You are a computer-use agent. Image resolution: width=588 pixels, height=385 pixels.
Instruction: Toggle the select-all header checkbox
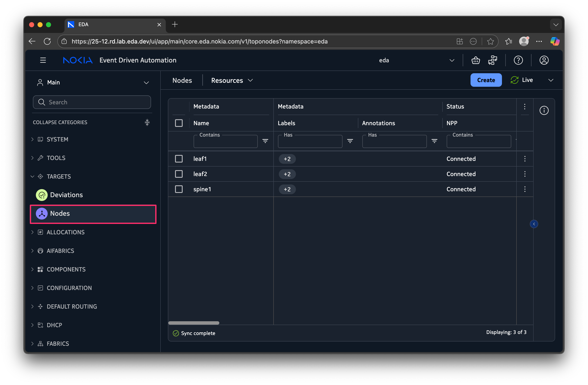pos(179,123)
